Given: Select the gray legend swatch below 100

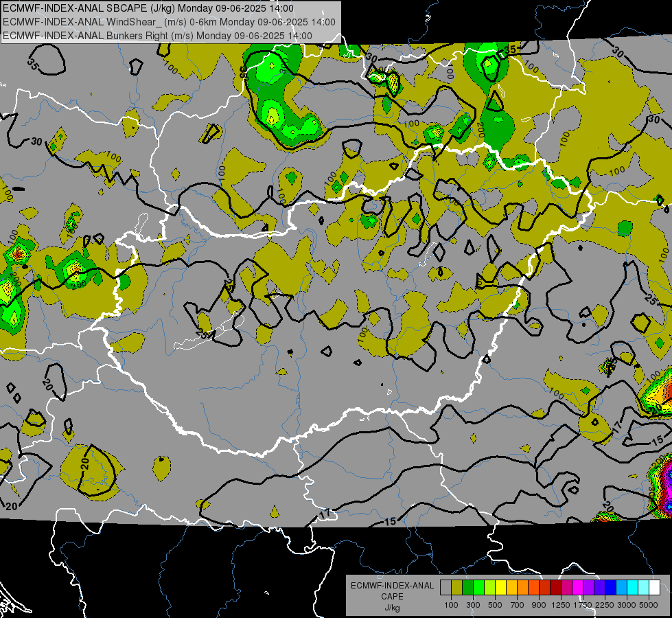Looking at the screenshot, I should pos(445,587).
